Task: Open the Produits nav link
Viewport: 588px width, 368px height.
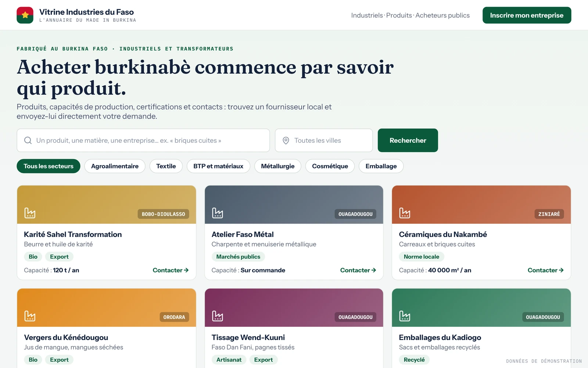Action: 399,15
